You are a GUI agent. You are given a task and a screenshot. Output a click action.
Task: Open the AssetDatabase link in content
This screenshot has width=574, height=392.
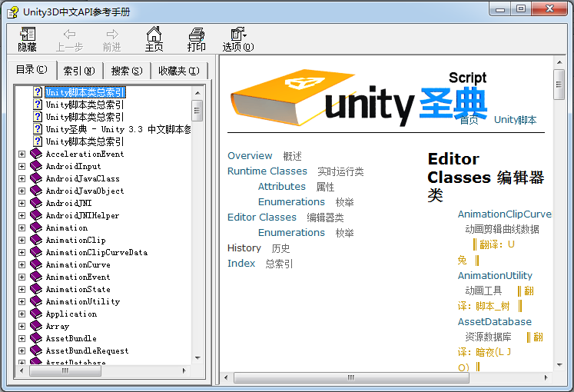pos(494,322)
